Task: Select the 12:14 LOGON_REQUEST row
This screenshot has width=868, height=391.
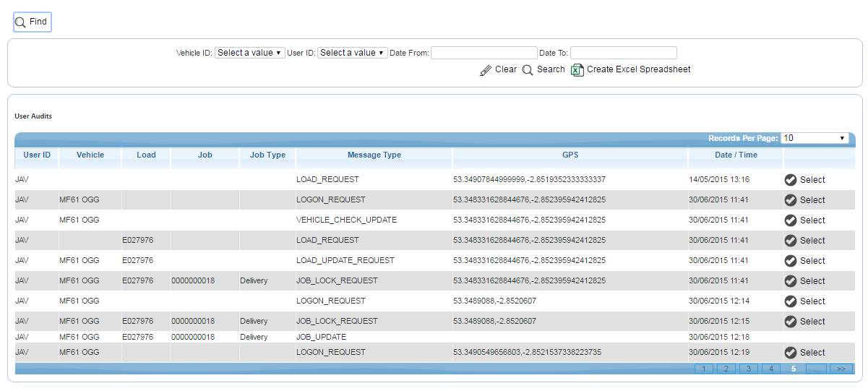Action: [x=804, y=301]
